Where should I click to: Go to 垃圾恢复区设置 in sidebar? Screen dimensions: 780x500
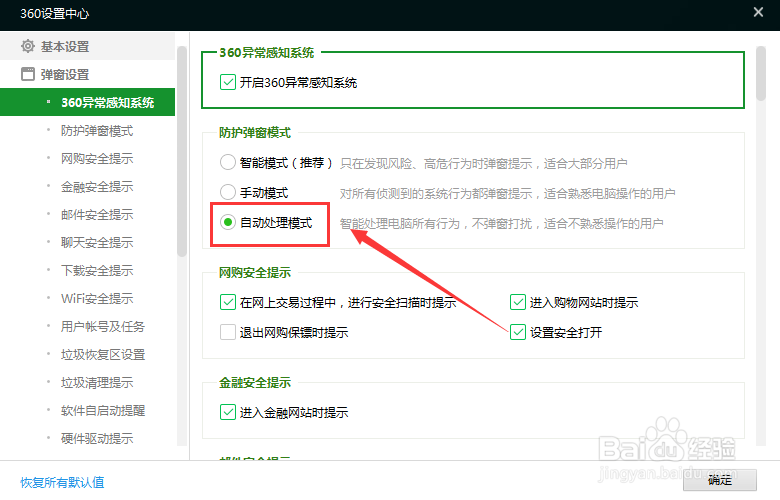coord(103,355)
